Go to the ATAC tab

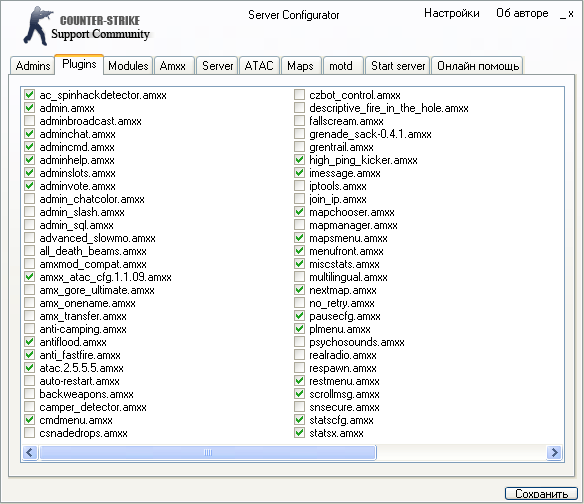click(259, 66)
